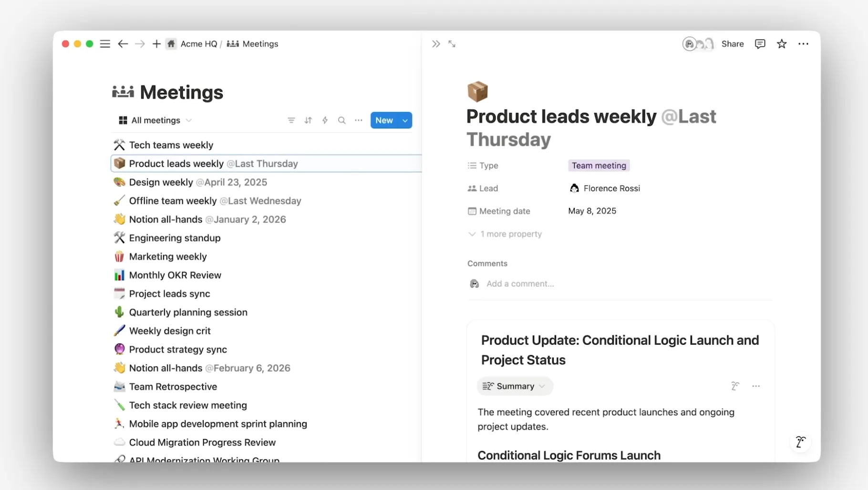Open the comments speech bubble icon
This screenshot has width=868, height=490.
pyautogui.click(x=760, y=44)
